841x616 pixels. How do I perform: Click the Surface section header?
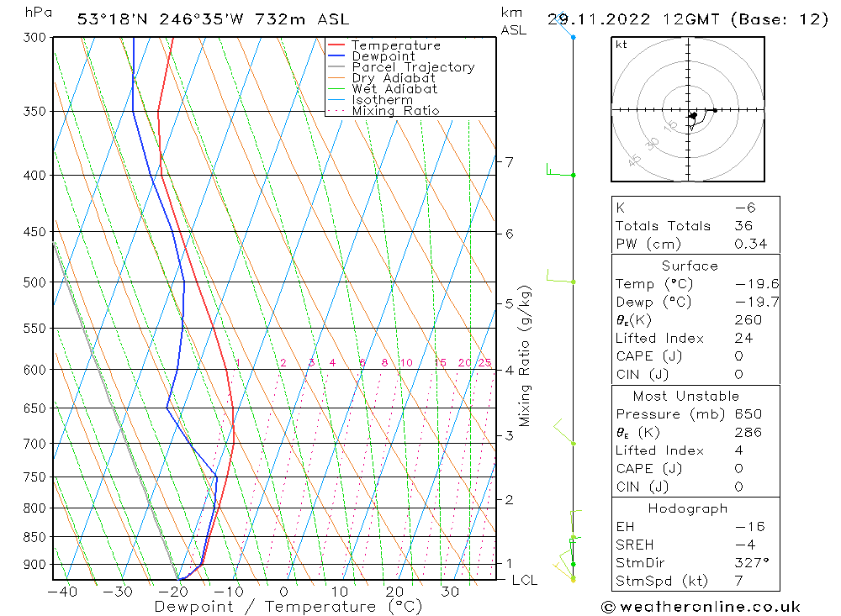(x=690, y=266)
